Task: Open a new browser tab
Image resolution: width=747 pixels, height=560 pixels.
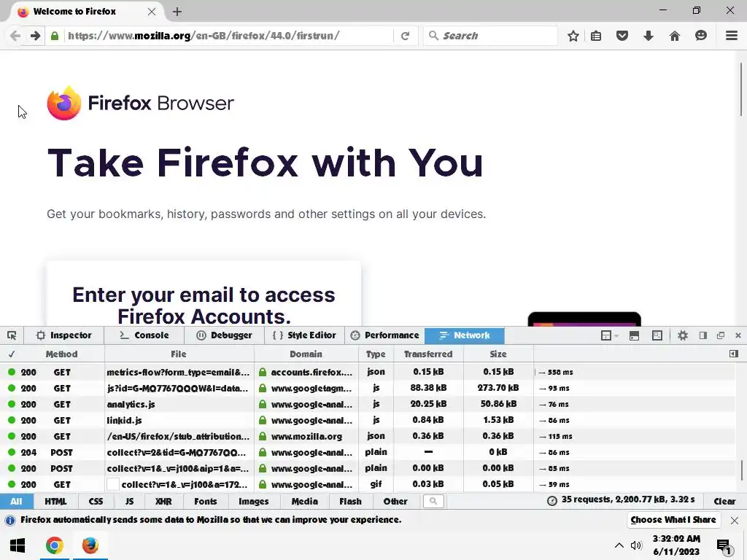Action: (177, 12)
